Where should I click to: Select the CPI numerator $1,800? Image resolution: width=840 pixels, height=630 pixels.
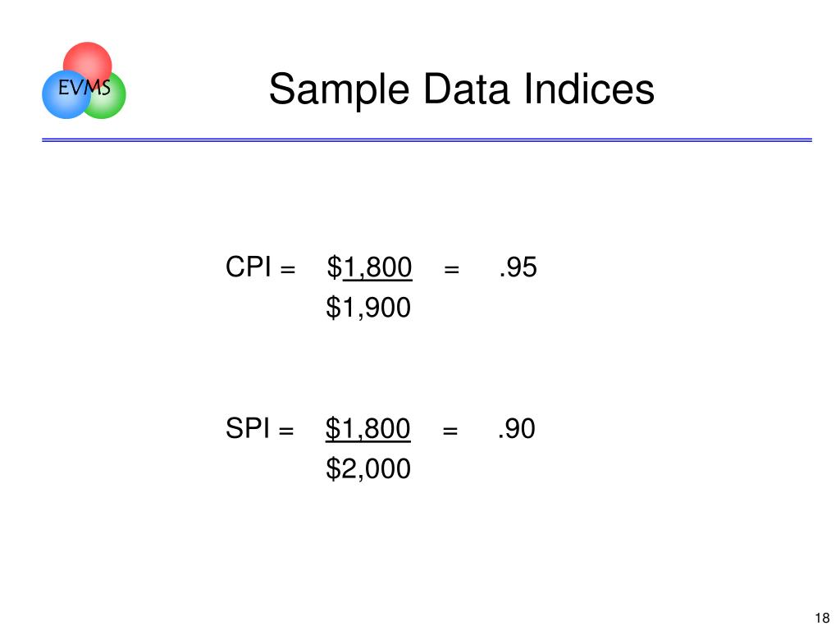(369, 267)
